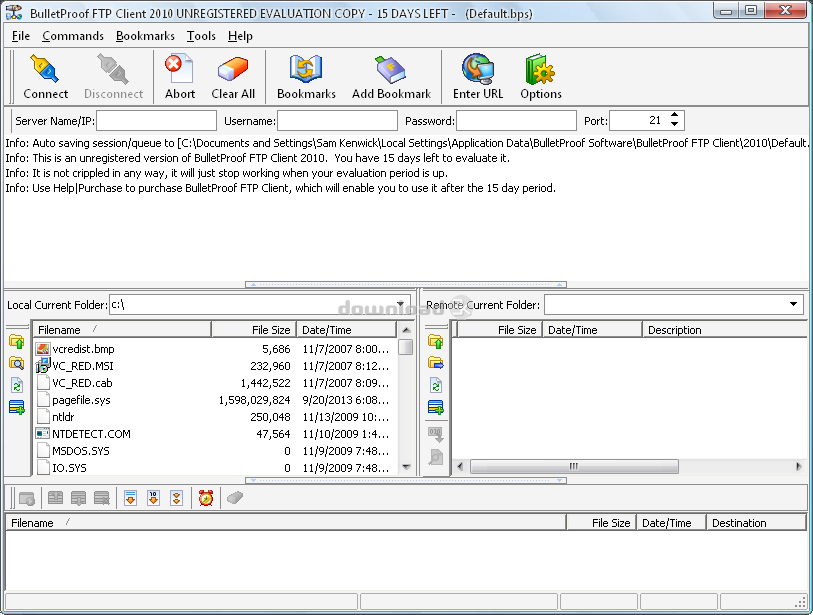813x615 pixels.
Task: Click the Server Name/IP field
Action: tap(157, 121)
